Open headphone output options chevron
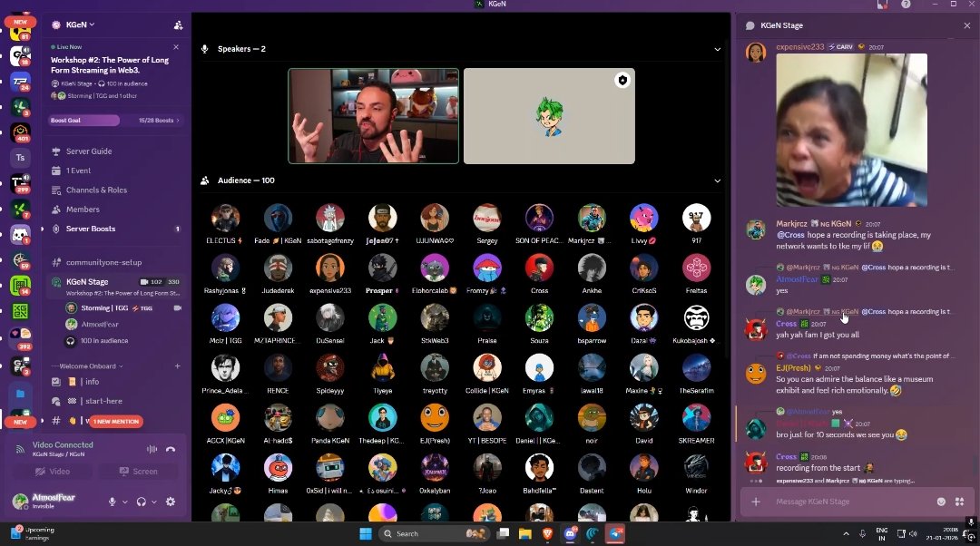 tap(153, 502)
